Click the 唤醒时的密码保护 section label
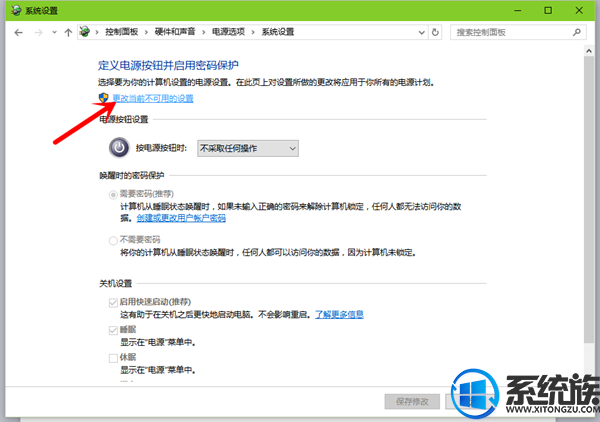The image size is (600, 422). (x=132, y=176)
